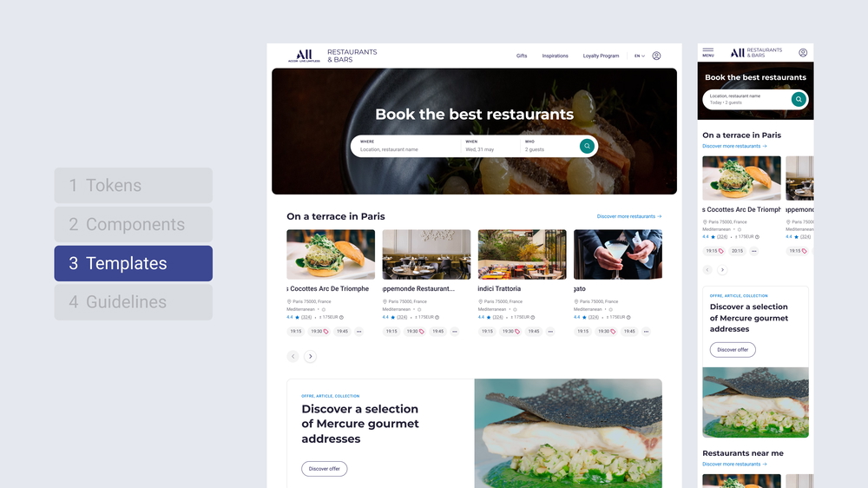Open the WHO guests selector field

click(548, 146)
